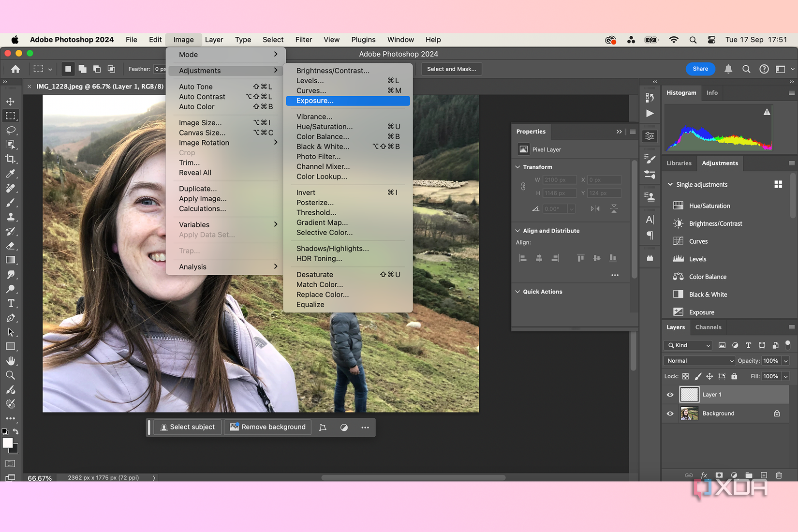Switch to the Channels tab

(708, 327)
